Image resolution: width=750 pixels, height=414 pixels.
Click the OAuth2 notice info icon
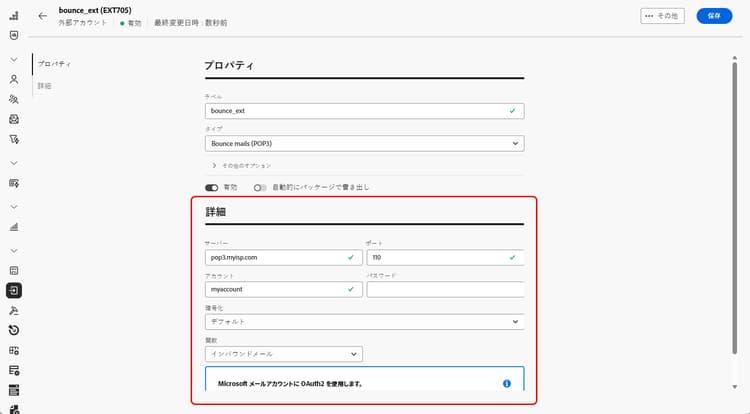tap(507, 383)
